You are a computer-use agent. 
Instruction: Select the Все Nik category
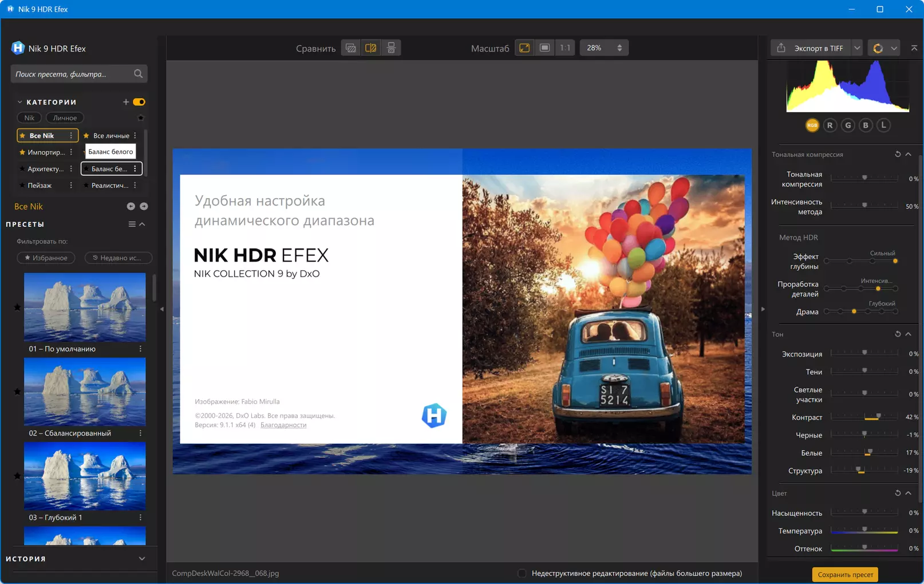click(47, 136)
